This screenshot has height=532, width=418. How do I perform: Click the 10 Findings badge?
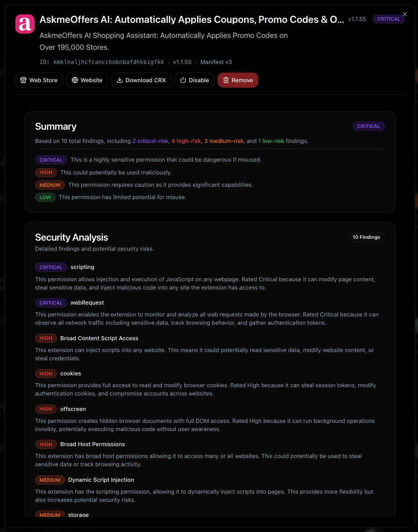pos(366,237)
